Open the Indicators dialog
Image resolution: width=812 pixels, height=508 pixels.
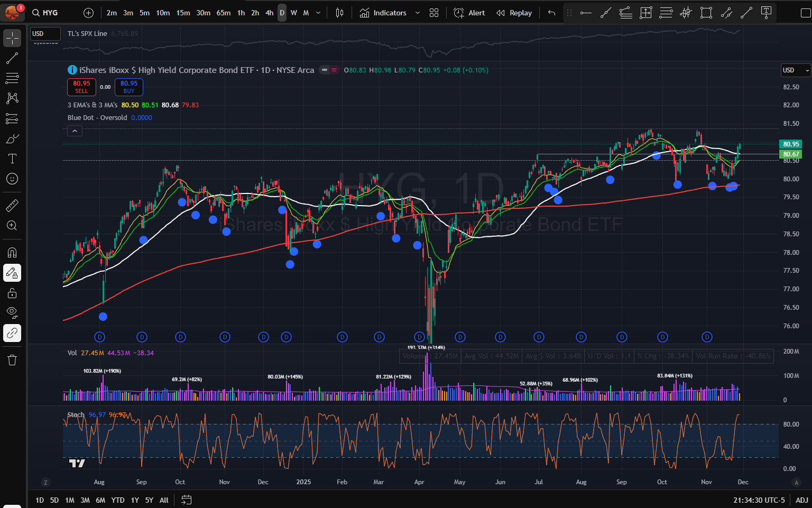pos(383,13)
